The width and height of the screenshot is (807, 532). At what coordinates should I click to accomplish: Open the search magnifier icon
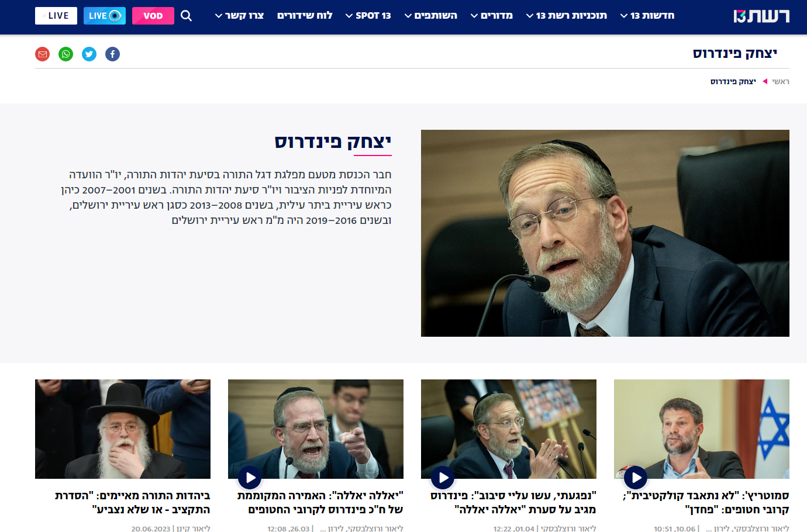(x=186, y=16)
